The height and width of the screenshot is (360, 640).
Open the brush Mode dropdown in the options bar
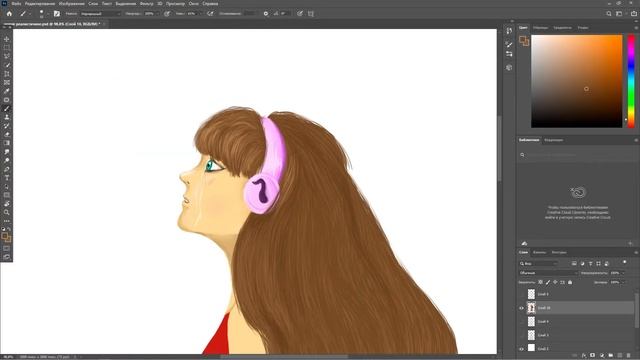[100, 13]
